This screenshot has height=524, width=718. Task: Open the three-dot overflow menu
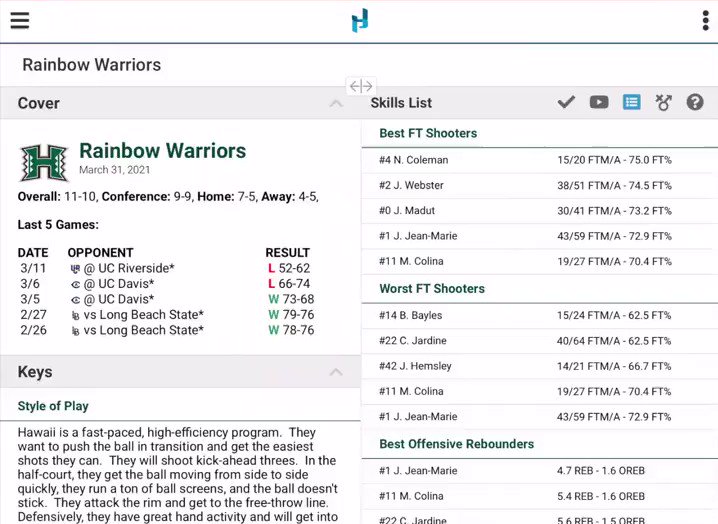(x=706, y=21)
